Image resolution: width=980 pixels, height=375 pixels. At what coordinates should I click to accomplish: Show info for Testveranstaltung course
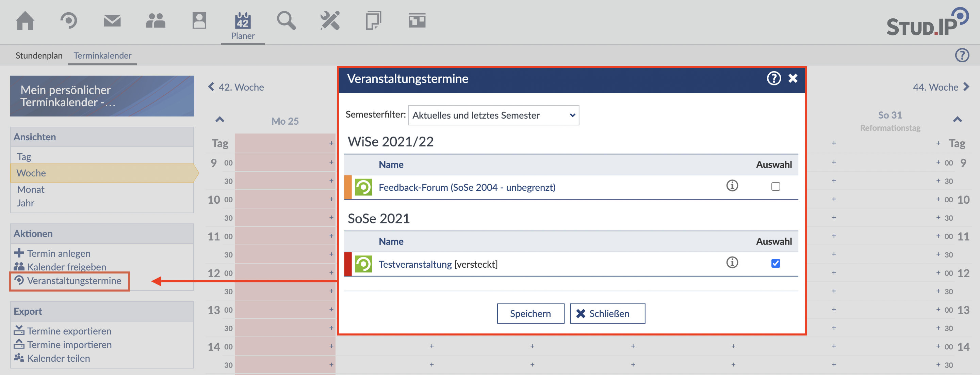(x=732, y=263)
